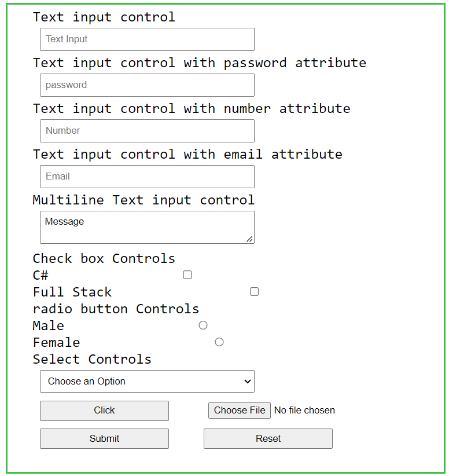Reset the form with the Reset button
The width and height of the screenshot is (449, 476).
pyautogui.click(x=267, y=438)
